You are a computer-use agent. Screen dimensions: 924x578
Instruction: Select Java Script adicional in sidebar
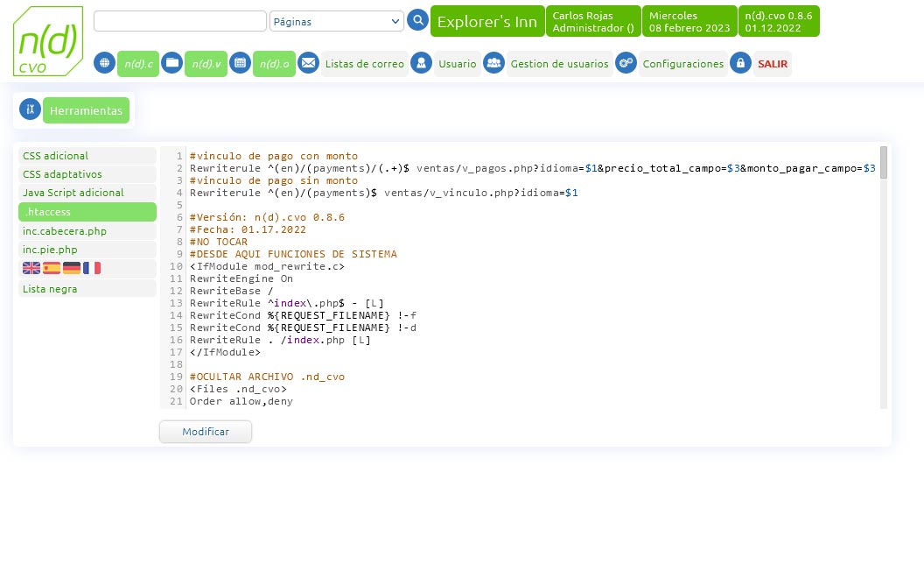(87, 193)
